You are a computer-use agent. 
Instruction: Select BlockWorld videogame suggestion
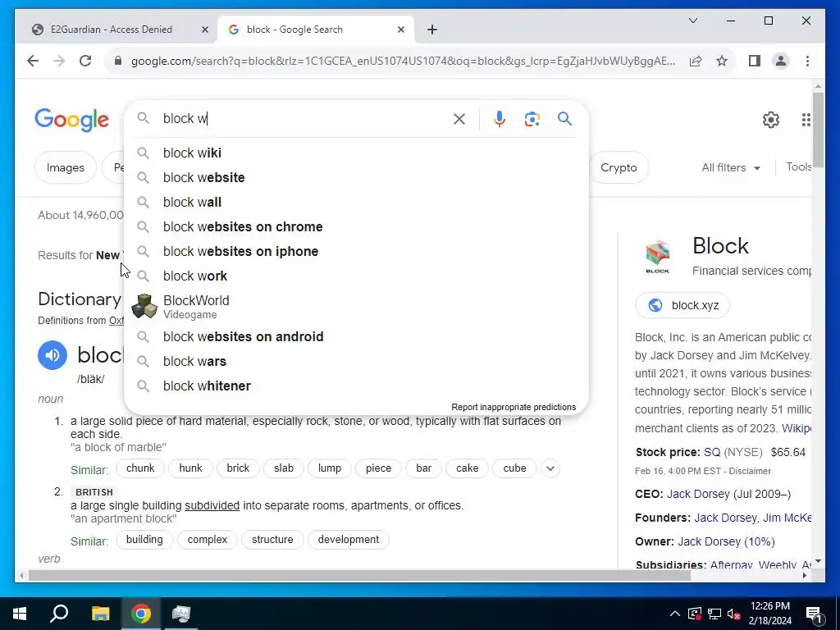pyautogui.click(x=356, y=307)
